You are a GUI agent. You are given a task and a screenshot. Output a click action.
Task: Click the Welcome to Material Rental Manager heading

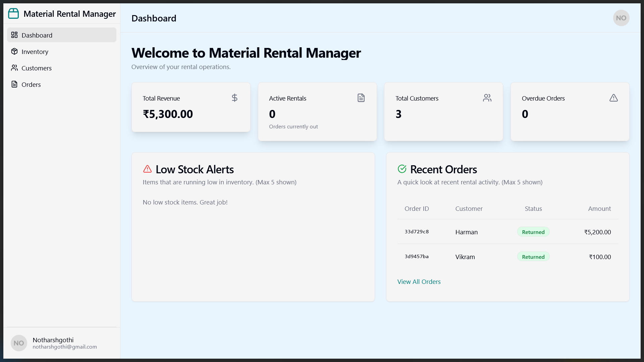[246, 53]
